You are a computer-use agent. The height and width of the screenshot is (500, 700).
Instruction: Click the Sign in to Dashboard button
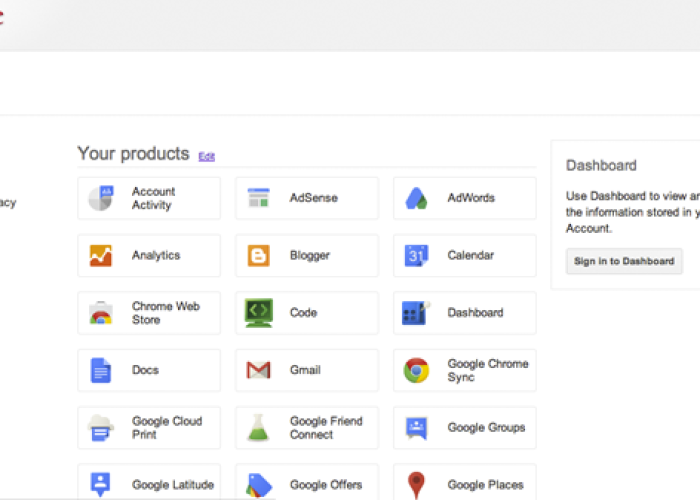click(624, 261)
